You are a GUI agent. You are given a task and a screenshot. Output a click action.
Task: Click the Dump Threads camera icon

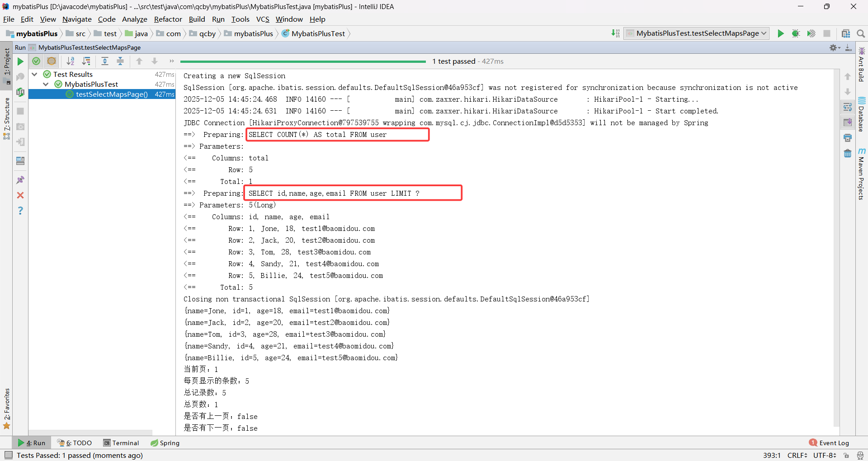coord(20,127)
